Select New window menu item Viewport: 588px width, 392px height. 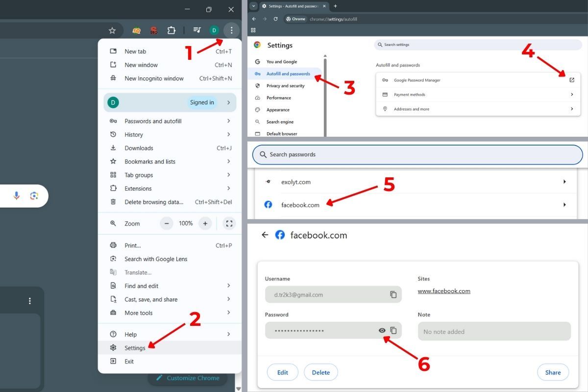(x=170, y=65)
